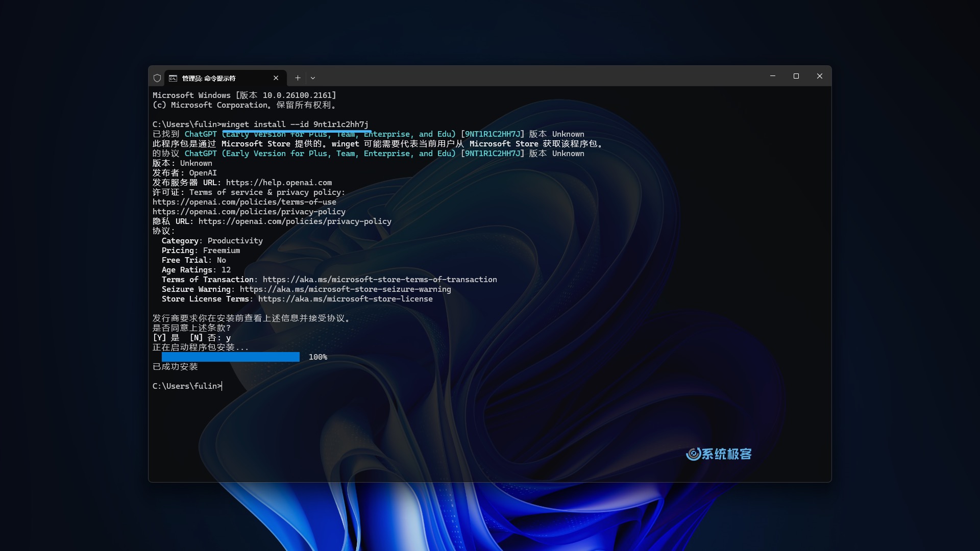
Task: Click the 已成功安装 message
Action: click(x=175, y=367)
